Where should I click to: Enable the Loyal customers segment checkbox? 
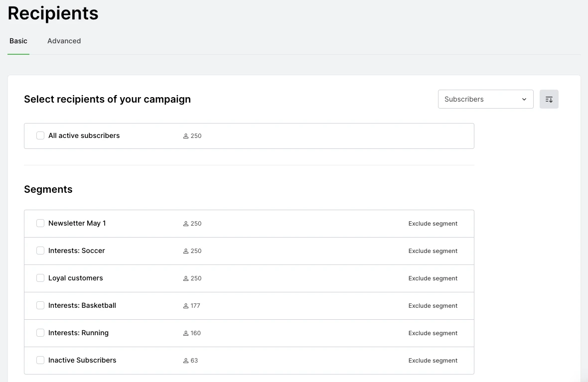pyautogui.click(x=40, y=278)
